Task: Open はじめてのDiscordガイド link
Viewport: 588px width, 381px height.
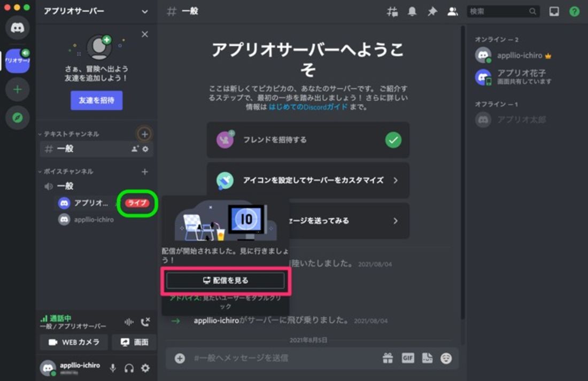Action: [x=308, y=107]
